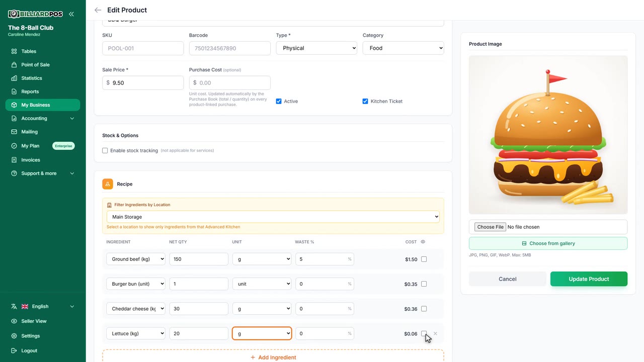The image size is (644, 362).
Task: Click the Seller View eye icon
Action: (x=14, y=321)
